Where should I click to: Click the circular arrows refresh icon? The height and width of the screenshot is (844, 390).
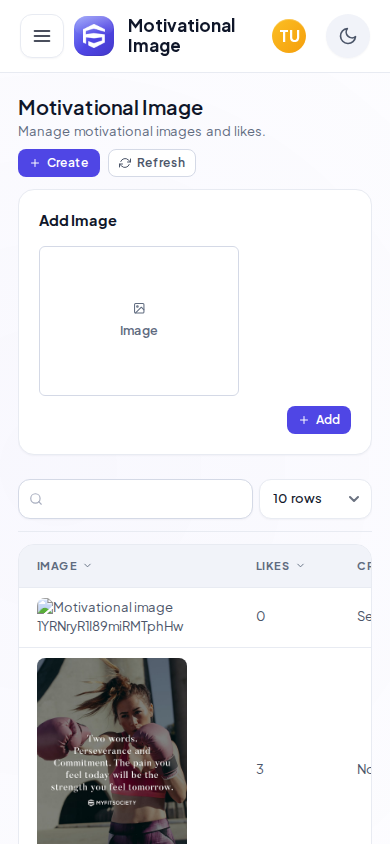pyautogui.click(x=125, y=163)
